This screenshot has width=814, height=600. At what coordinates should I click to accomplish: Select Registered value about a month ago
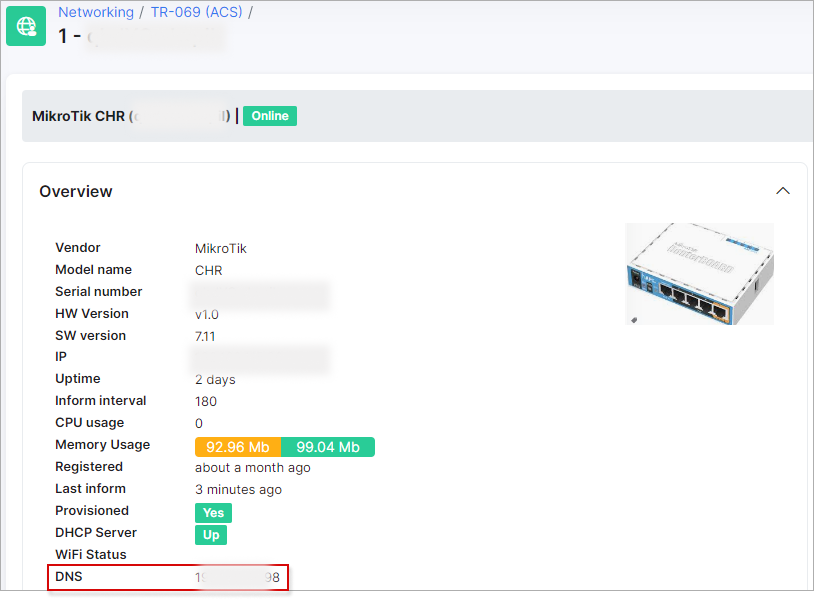(253, 468)
